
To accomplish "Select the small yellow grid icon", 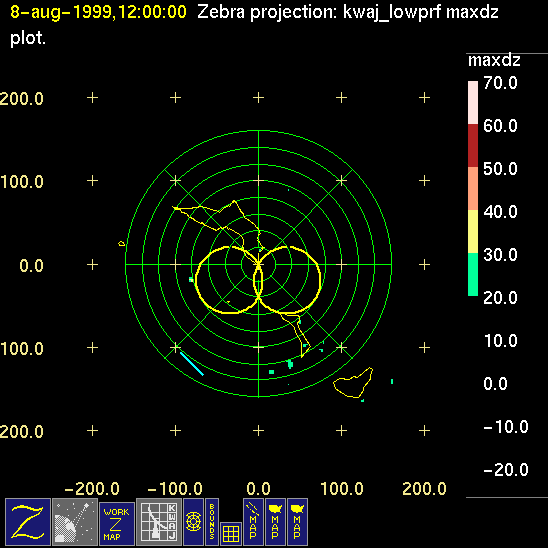I will pyautogui.click(x=231, y=534).
